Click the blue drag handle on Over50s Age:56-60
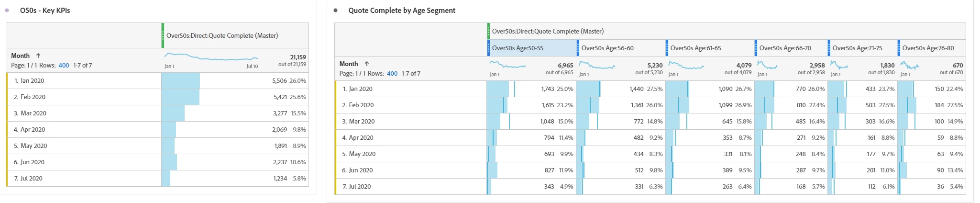This screenshot has width=980, height=203. 578,48
